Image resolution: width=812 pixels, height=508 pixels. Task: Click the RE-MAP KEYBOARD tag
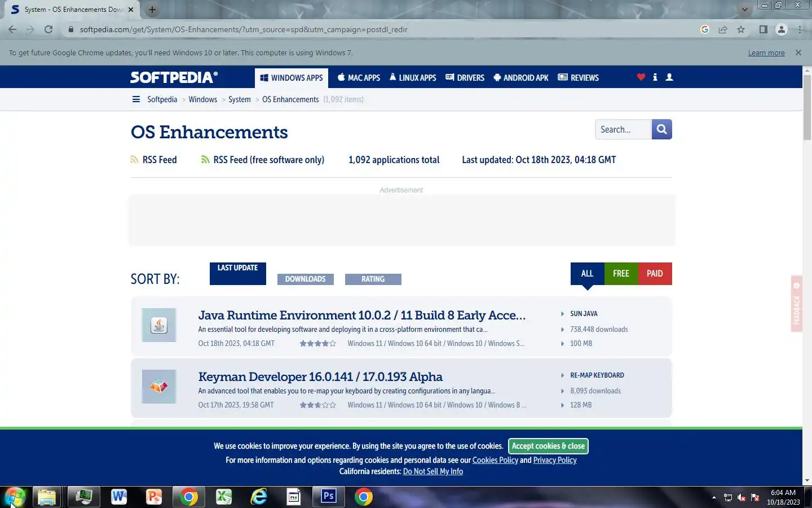coord(597,375)
